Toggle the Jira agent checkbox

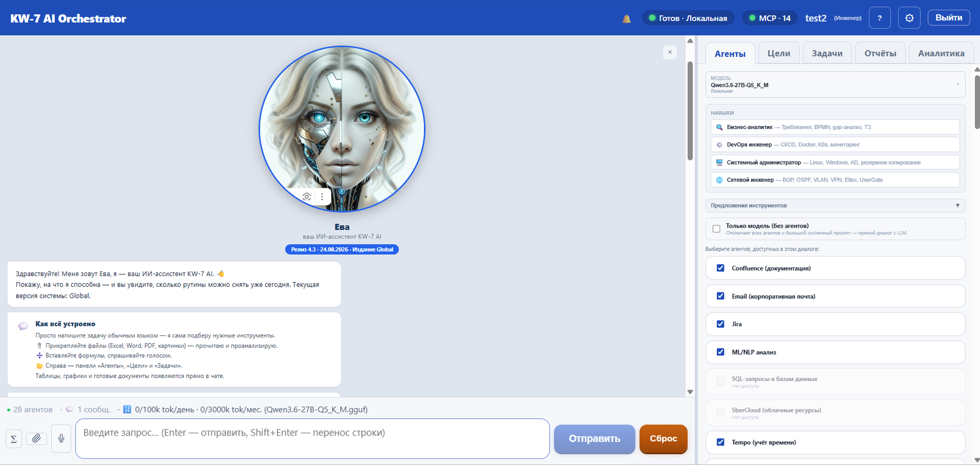pyautogui.click(x=721, y=324)
